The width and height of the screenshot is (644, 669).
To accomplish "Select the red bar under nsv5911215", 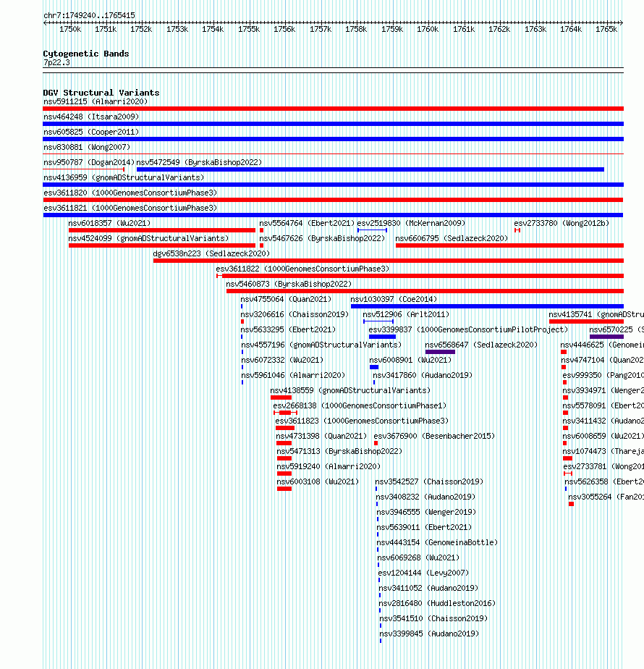I will [x=333, y=109].
